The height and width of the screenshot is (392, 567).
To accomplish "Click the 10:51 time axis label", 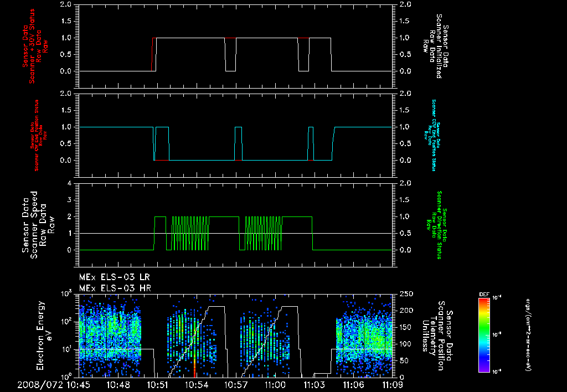I will [x=158, y=385].
